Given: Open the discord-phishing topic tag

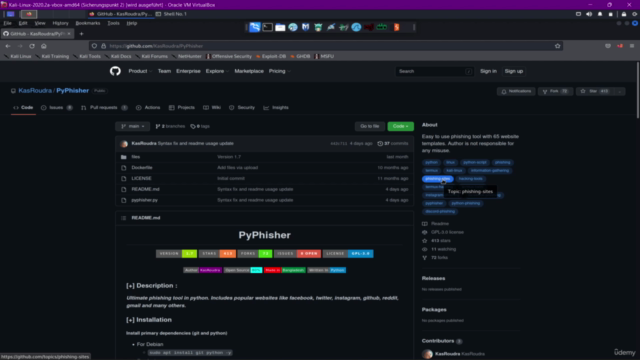Looking at the screenshot, I should point(440,211).
